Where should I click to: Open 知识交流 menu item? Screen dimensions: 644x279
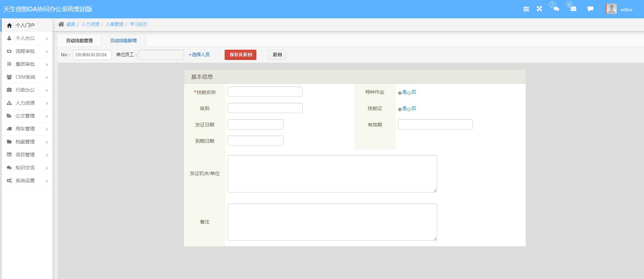pos(27,168)
